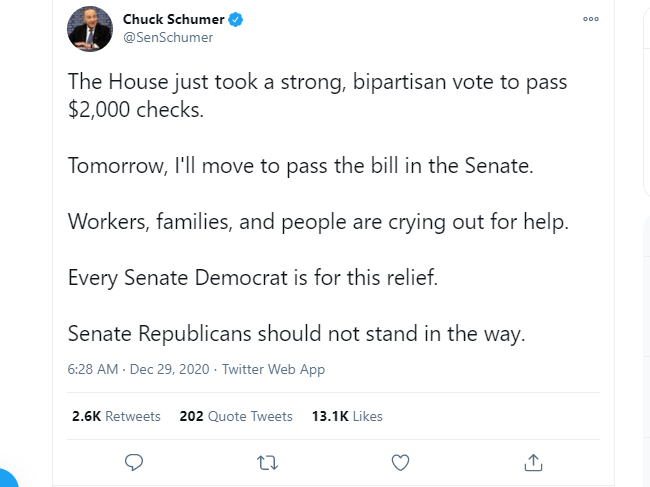Open Chuck Schumer's profile picture
This screenshot has width=650, height=487.
pos(90,29)
